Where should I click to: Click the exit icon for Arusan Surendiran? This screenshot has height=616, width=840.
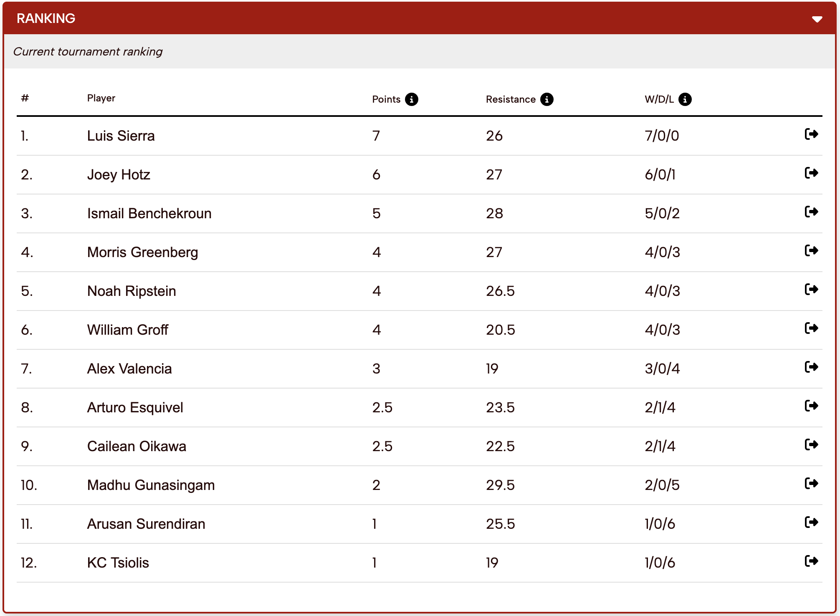(x=811, y=523)
